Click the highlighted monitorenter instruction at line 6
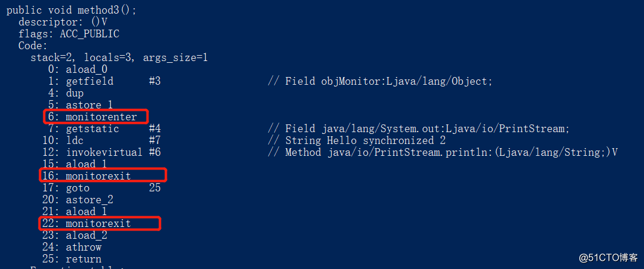Screen dimensions: 644x269 coord(96,117)
